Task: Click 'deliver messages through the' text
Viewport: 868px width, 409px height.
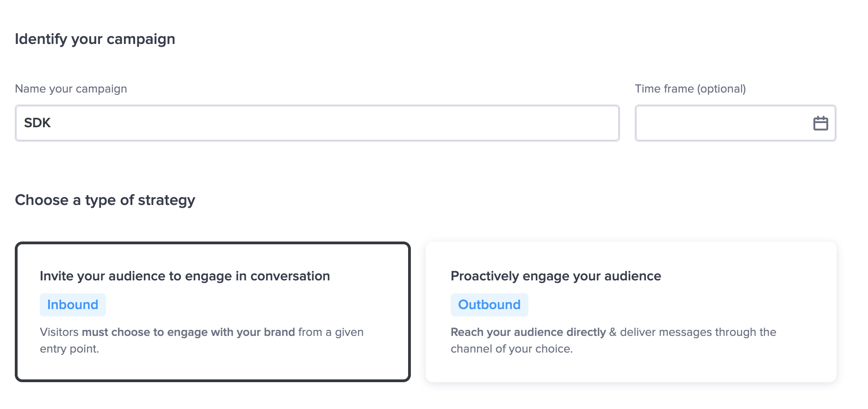Action: pyautogui.click(x=698, y=332)
